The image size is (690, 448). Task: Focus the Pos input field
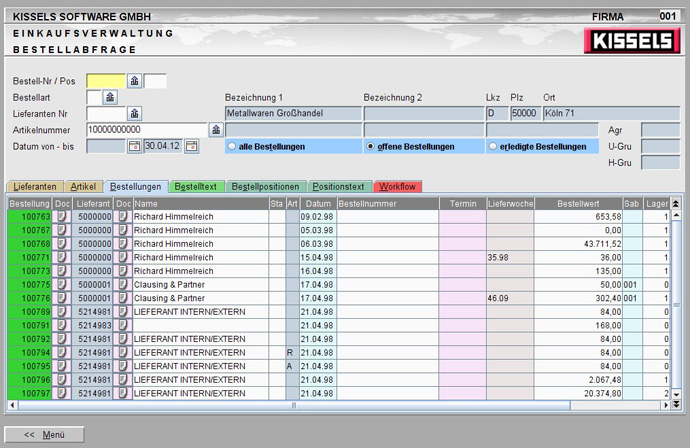[x=155, y=81]
